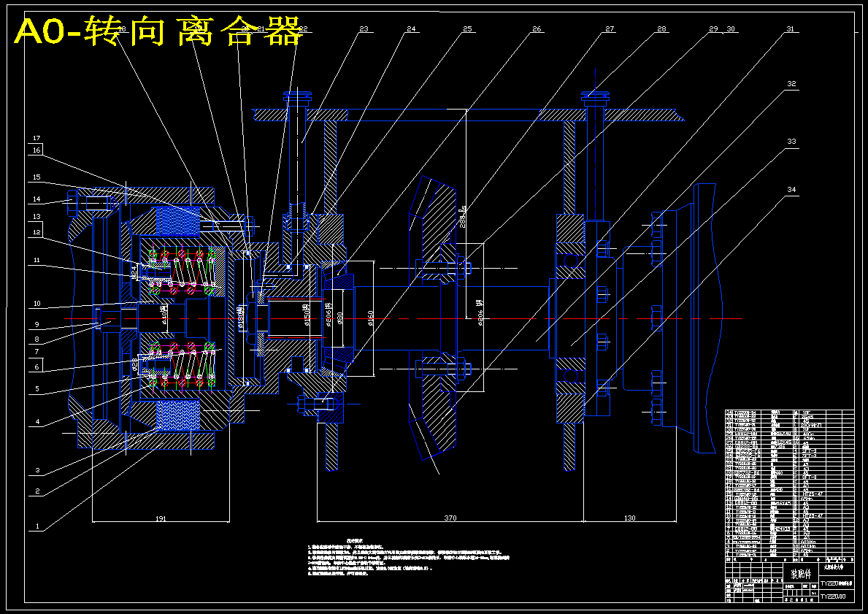The width and height of the screenshot is (868, 614).
Task: Select part callout number 12
Action: pyautogui.click(x=37, y=233)
